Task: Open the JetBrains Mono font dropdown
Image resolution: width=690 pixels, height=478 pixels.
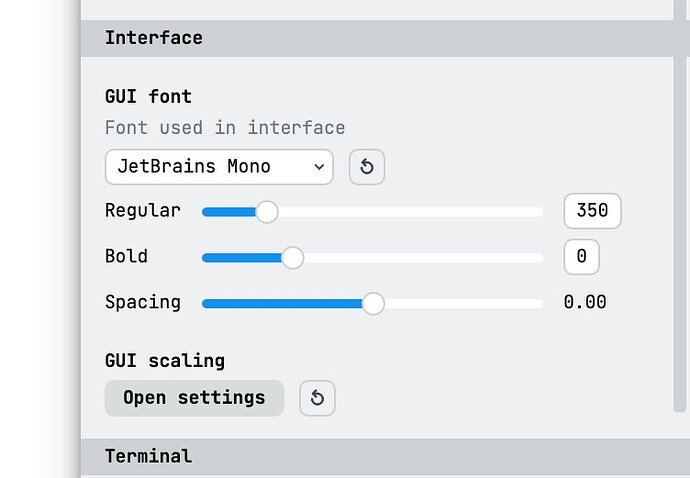Action: click(x=219, y=167)
